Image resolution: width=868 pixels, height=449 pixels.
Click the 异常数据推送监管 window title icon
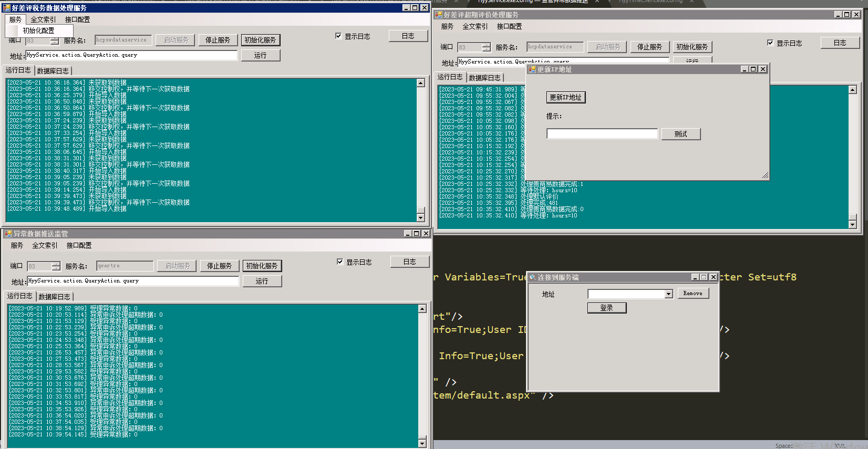point(8,234)
